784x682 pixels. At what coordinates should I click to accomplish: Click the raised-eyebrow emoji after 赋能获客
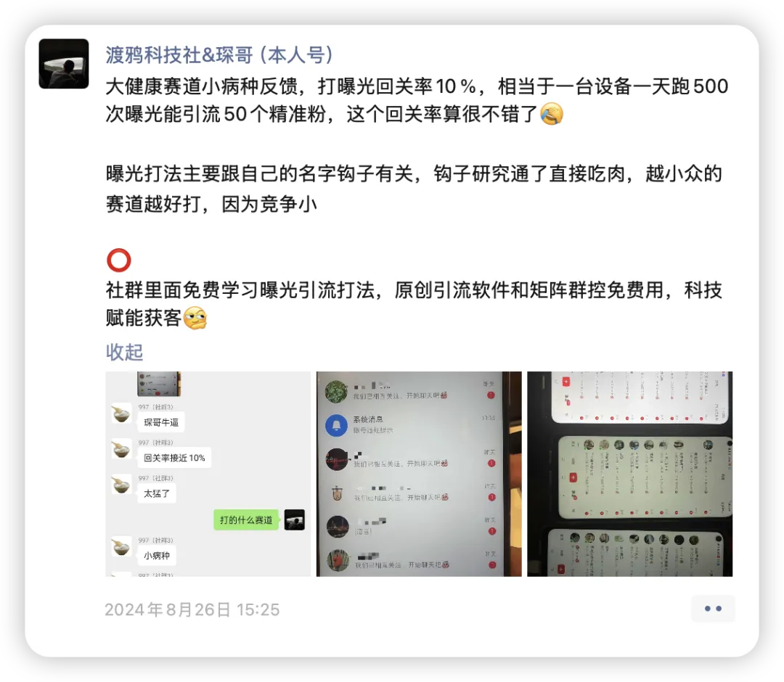pos(195,318)
